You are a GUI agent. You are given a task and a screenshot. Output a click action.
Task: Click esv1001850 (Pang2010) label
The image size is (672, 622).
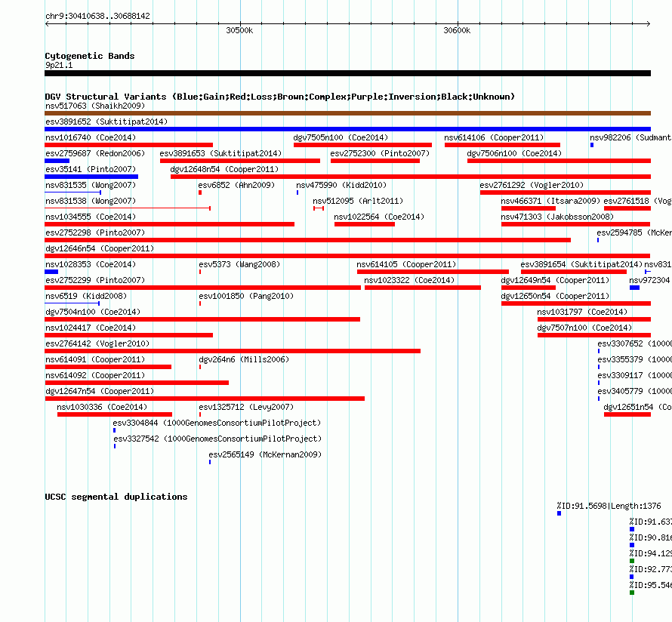pyautogui.click(x=246, y=296)
